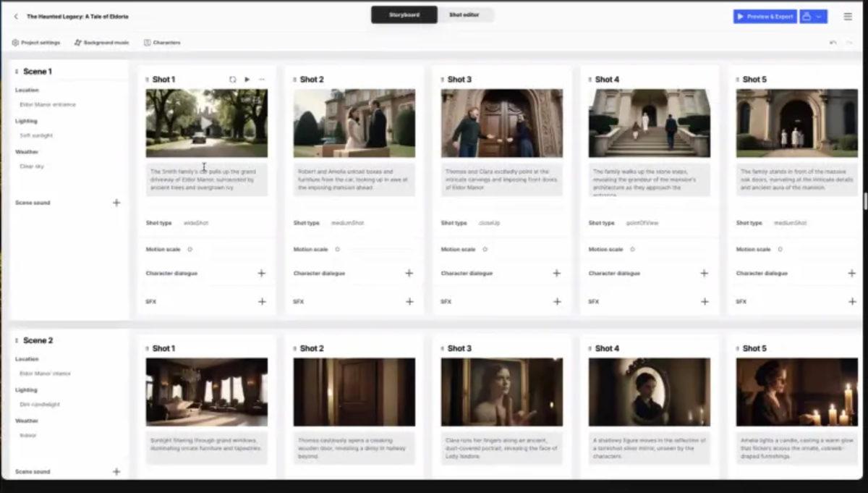This screenshot has height=493, width=868.
Task: Go back using the back arrow
Action: pyautogui.click(x=16, y=15)
